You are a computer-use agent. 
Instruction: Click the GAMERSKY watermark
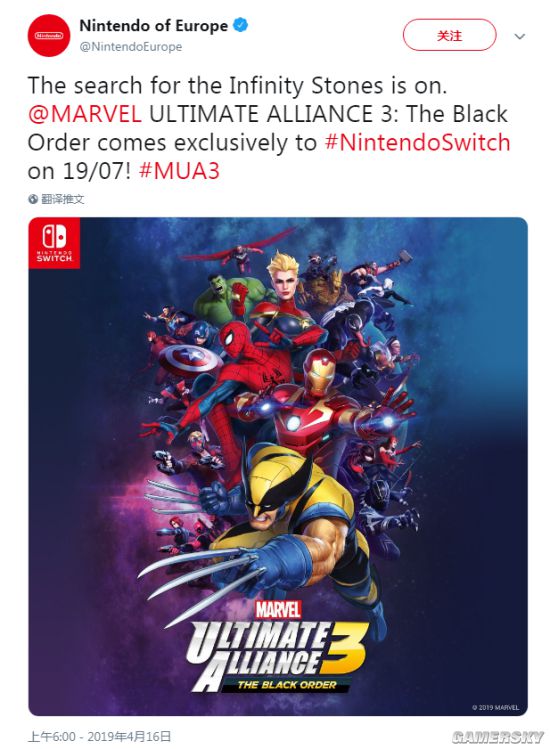coord(497,737)
